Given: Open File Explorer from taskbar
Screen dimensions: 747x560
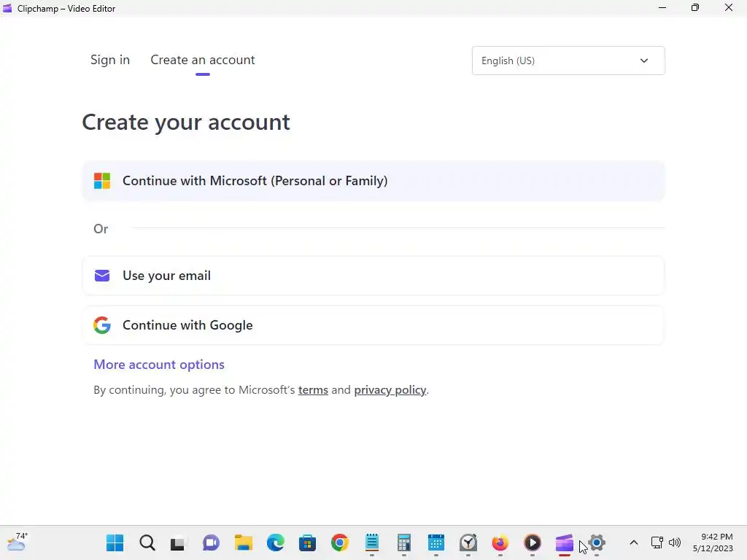Looking at the screenshot, I should pos(244,542).
